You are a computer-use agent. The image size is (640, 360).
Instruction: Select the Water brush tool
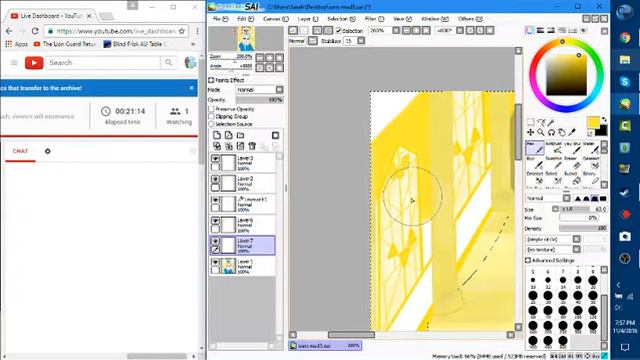pos(591,148)
